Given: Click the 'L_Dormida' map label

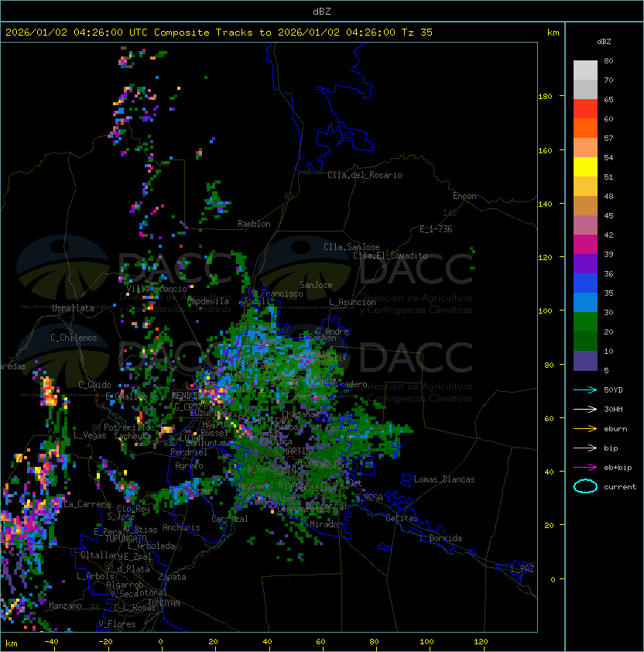Looking at the screenshot, I should point(440,538).
